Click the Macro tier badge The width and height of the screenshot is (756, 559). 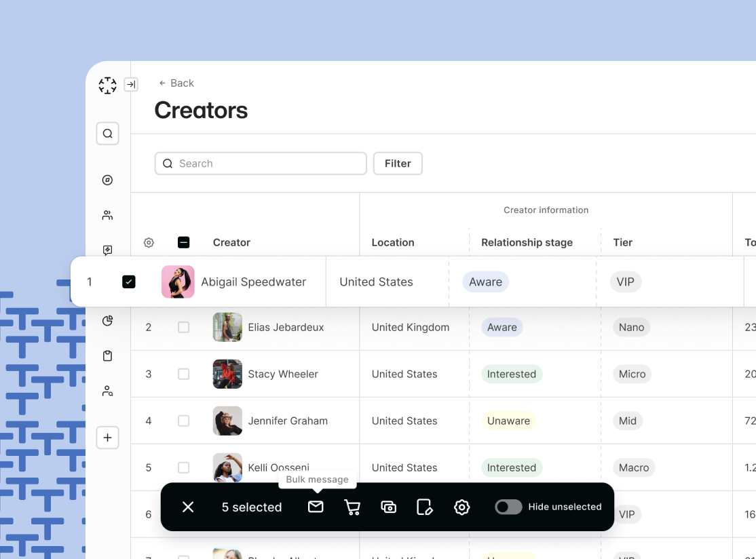[634, 467]
